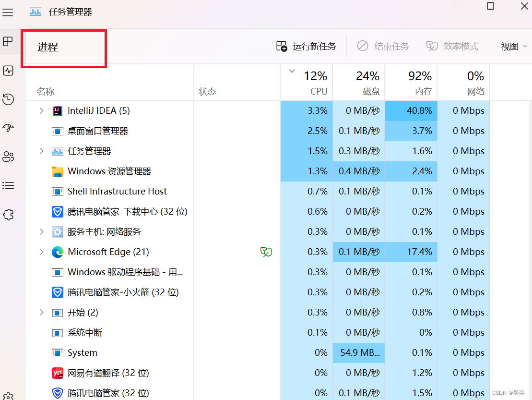Click the Shell Infrastructure Host icon
The image size is (532, 400).
click(x=58, y=192)
